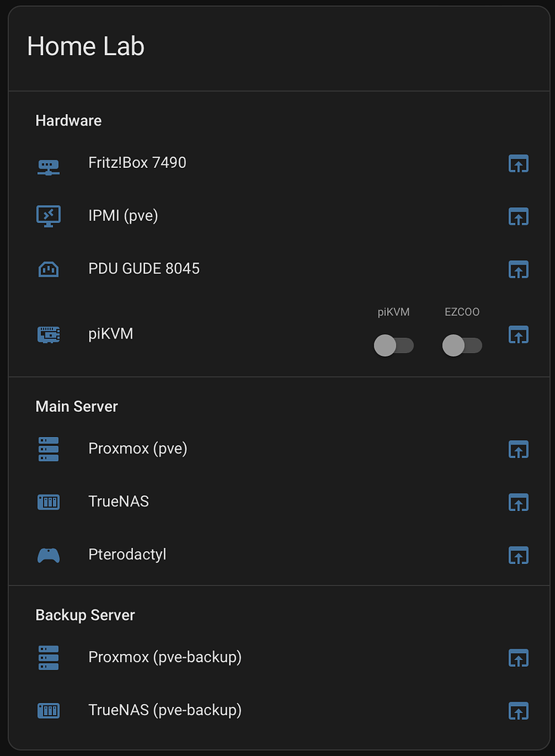555x756 pixels.
Task: Click the Pterodactyl gamepad icon
Action: click(x=48, y=556)
